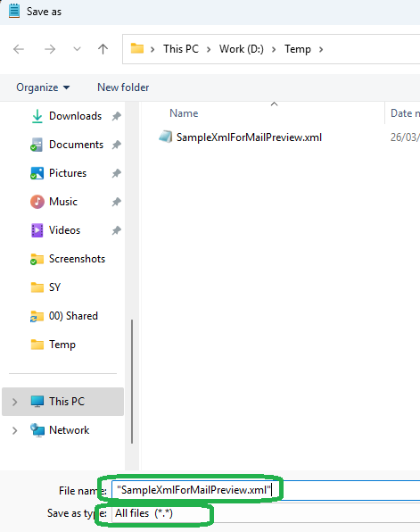Open Music in navigation pane

pos(63,202)
